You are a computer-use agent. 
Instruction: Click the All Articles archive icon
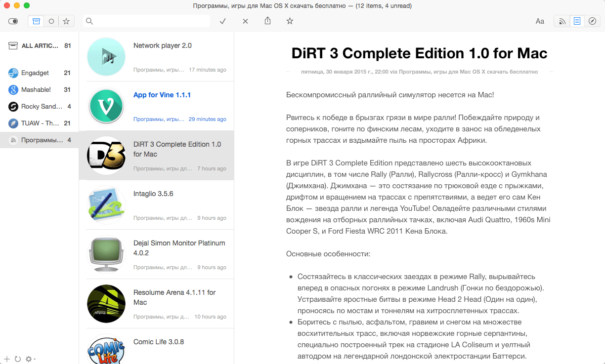pos(13,45)
